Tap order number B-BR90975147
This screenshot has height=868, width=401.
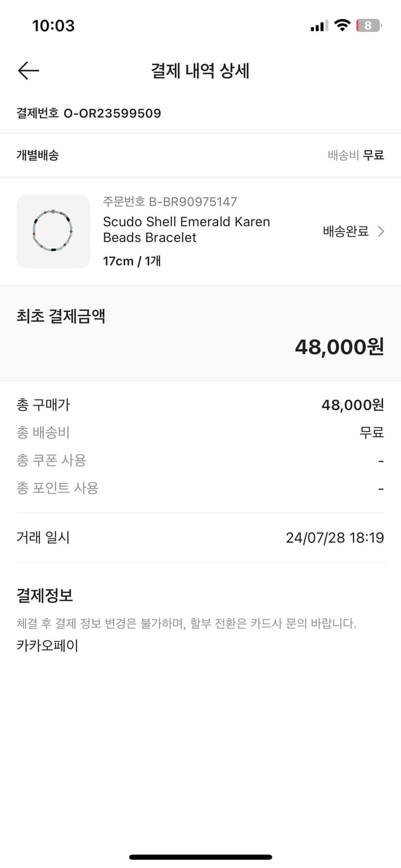pyautogui.click(x=169, y=202)
